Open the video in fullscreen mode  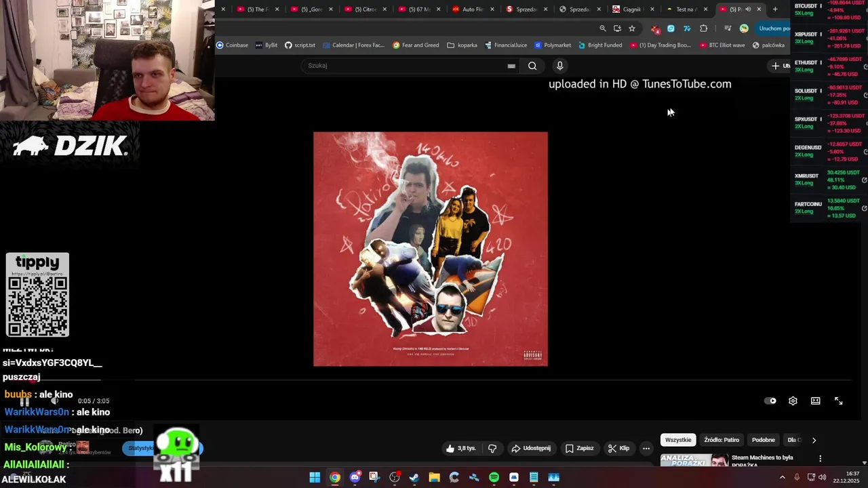click(839, 401)
